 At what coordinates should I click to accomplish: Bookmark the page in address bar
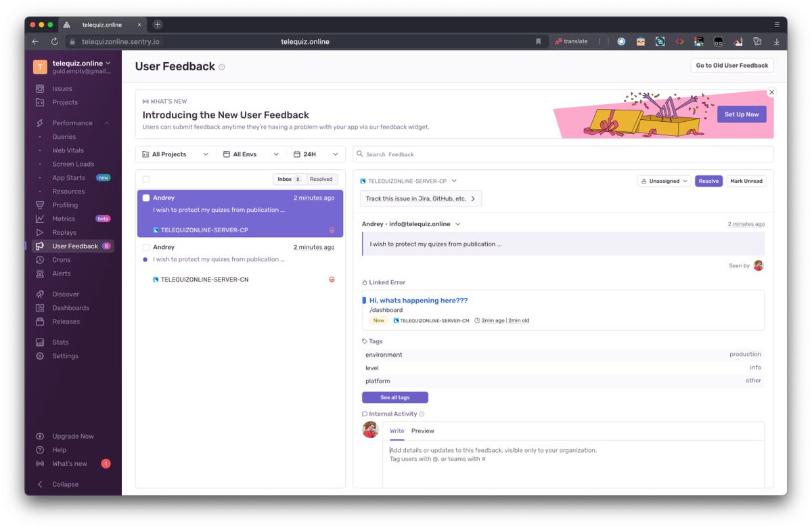click(539, 41)
